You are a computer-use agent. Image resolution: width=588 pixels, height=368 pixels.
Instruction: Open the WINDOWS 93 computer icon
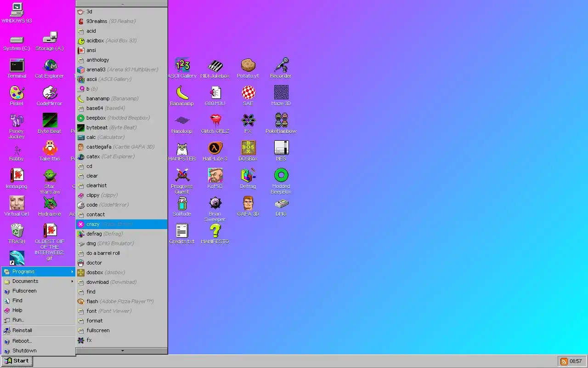click(x=17, y=13)
